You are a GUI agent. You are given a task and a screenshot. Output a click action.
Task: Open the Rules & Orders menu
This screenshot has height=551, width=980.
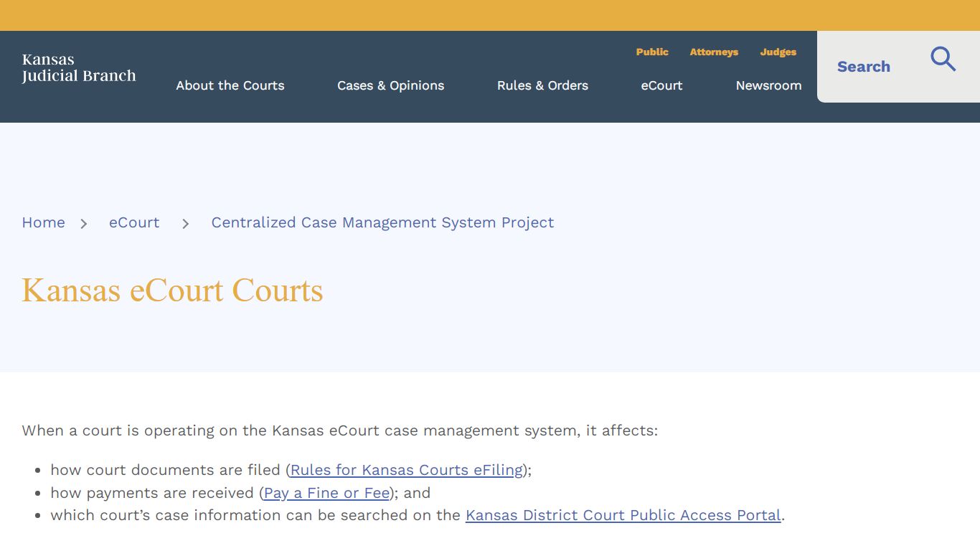point(542,85)
